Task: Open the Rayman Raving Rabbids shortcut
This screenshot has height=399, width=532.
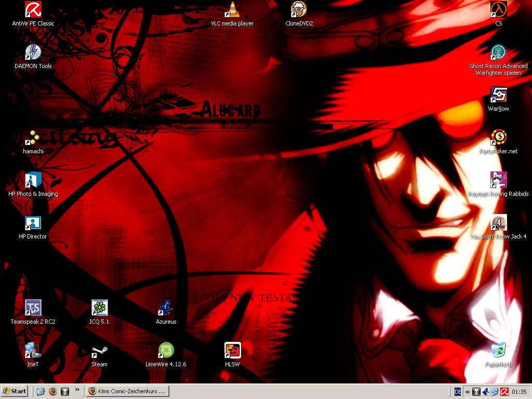Action: 498,180
